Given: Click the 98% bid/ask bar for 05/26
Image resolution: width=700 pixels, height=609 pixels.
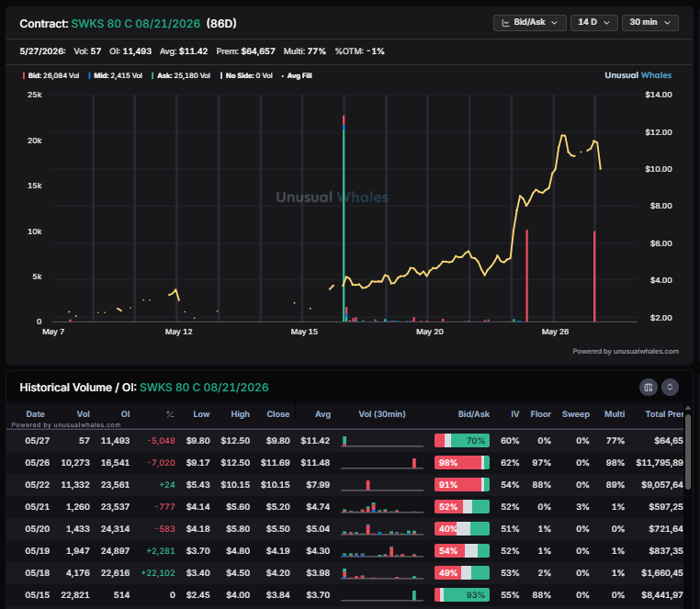Looking at the screenshot, I should coord(462,463).
